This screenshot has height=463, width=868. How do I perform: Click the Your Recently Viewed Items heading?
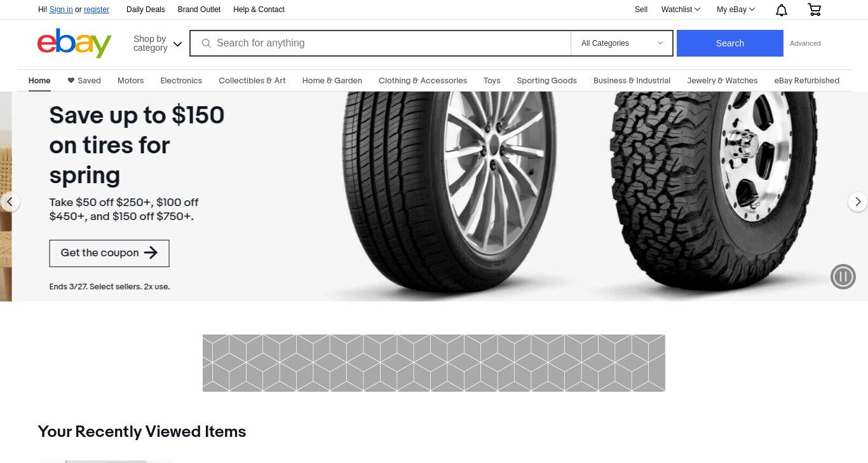pos(142,432)
